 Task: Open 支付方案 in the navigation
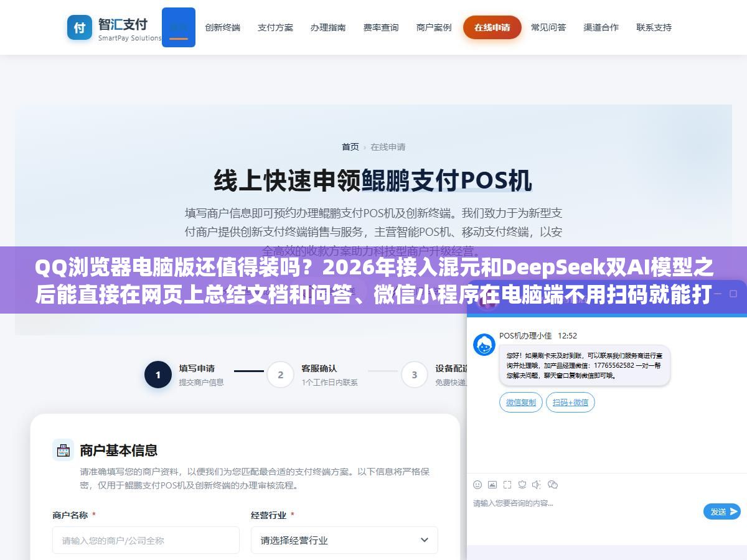pos(275,27)
